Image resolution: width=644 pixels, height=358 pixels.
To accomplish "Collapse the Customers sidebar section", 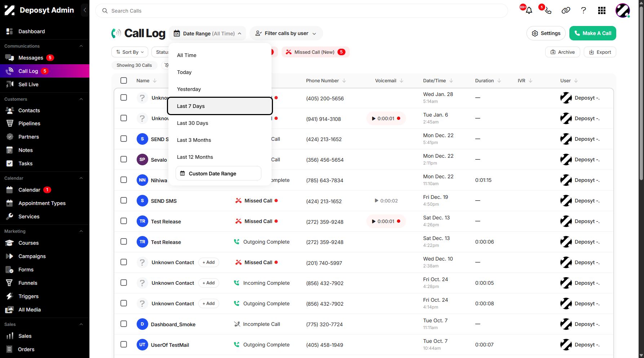I will (x=81, y=99).
